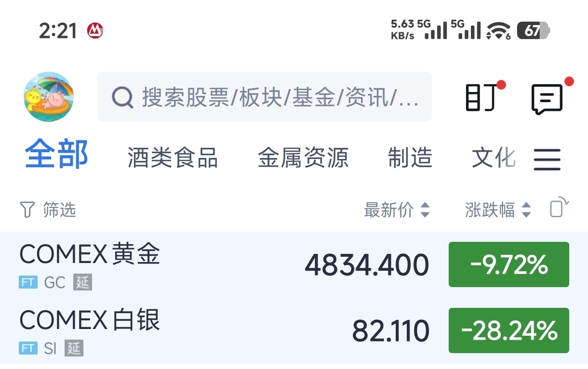Open the messages chat bubble icon
588x369 pixels.
pos(547,99)
